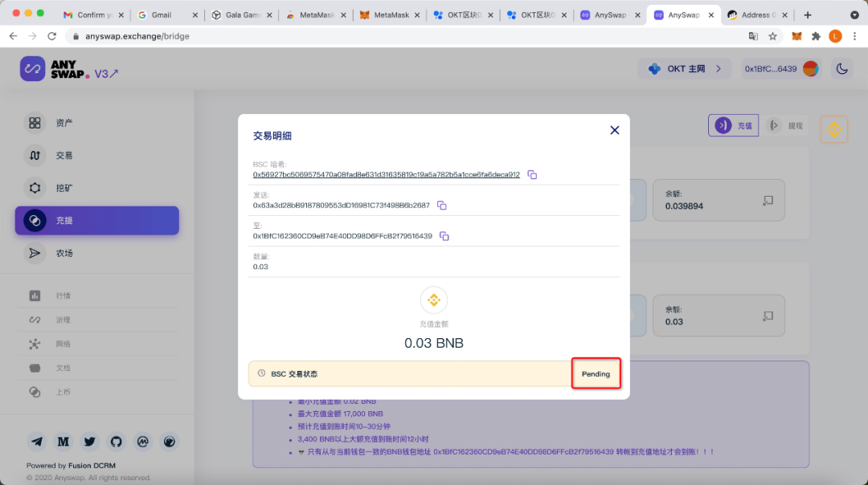Open the Mining (挖矿) sidebar item
The width and height of the screenshot is (868, 485).
pyautogui.click(x=97, y=188)
